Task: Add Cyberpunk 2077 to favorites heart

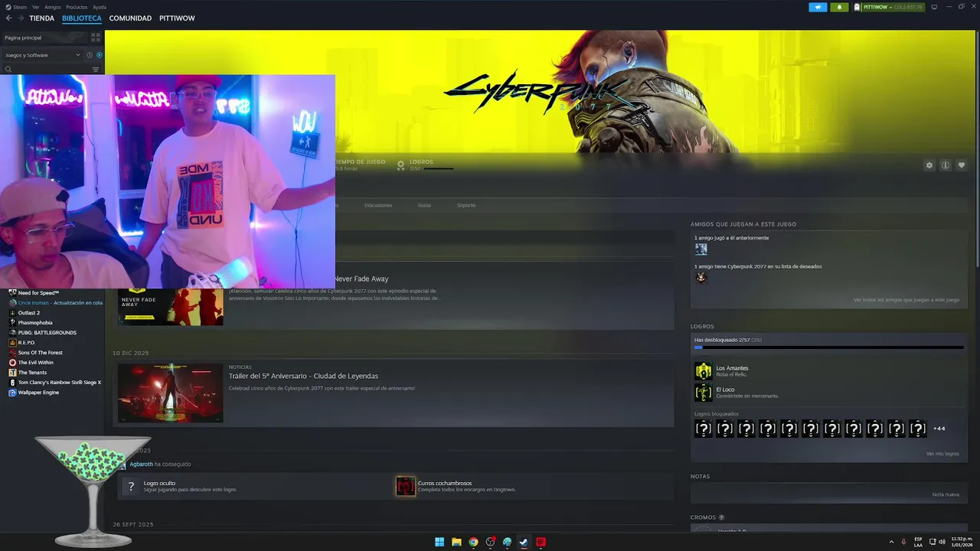Action: (962, 165)
